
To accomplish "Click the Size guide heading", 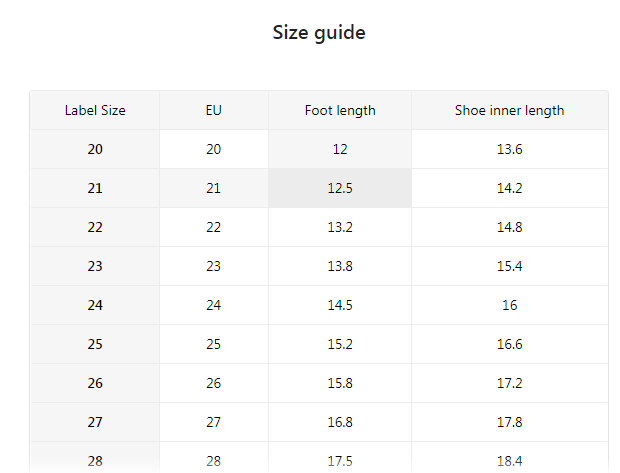I will point(319,33).
